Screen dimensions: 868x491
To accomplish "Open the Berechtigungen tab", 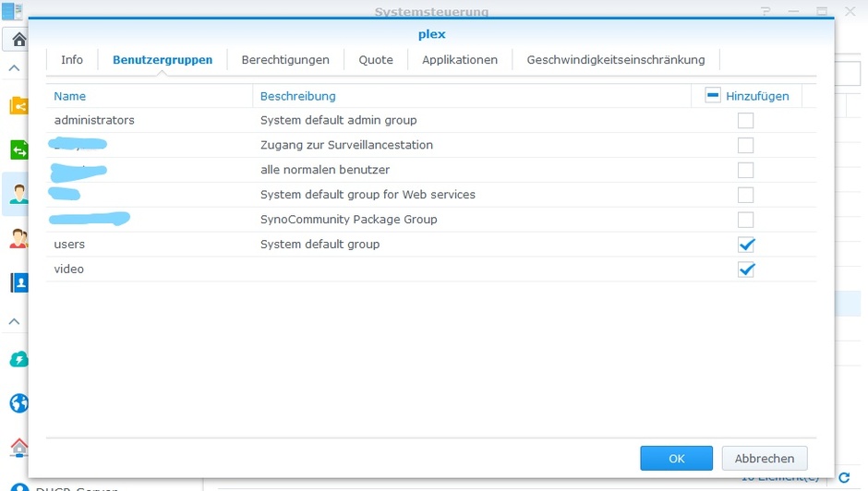I will tap(285, 60).
